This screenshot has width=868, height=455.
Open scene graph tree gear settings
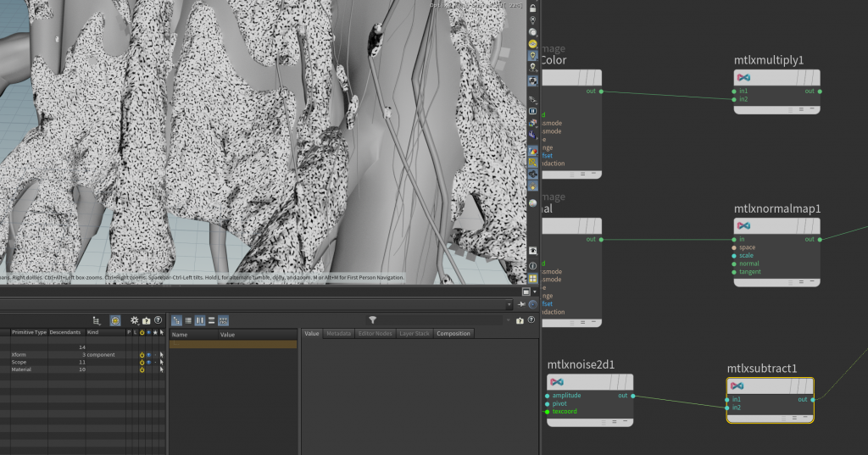tap(135, 320)
